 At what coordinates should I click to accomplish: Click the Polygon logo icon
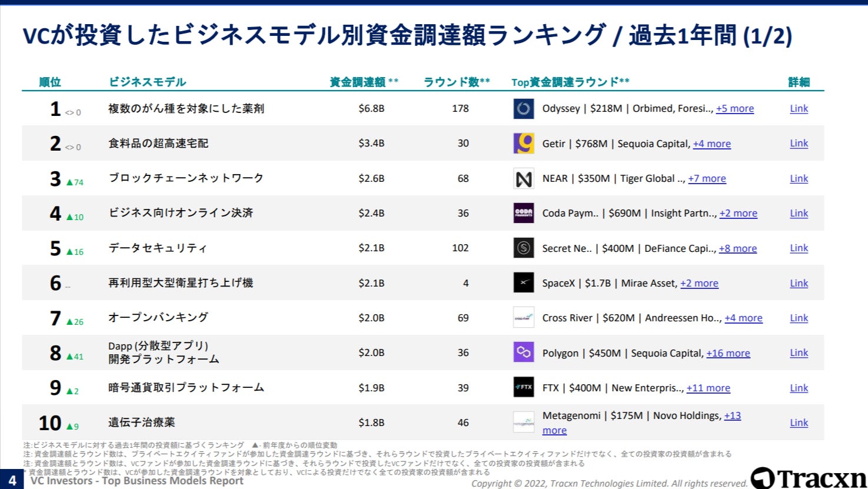tap(524, 352)
